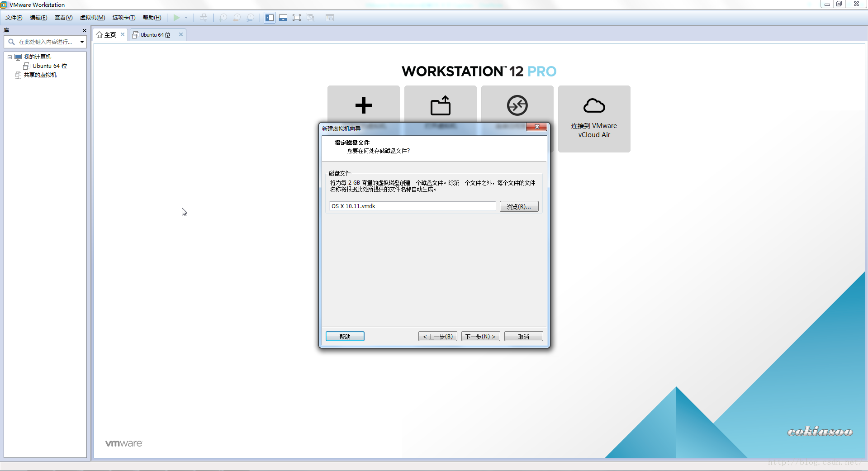This screenshot has height=471, width=868.
Task: Click the send Ctrl+Alt+Del toolbar icon
Action: pyautogui.click(x=204, y=18)
